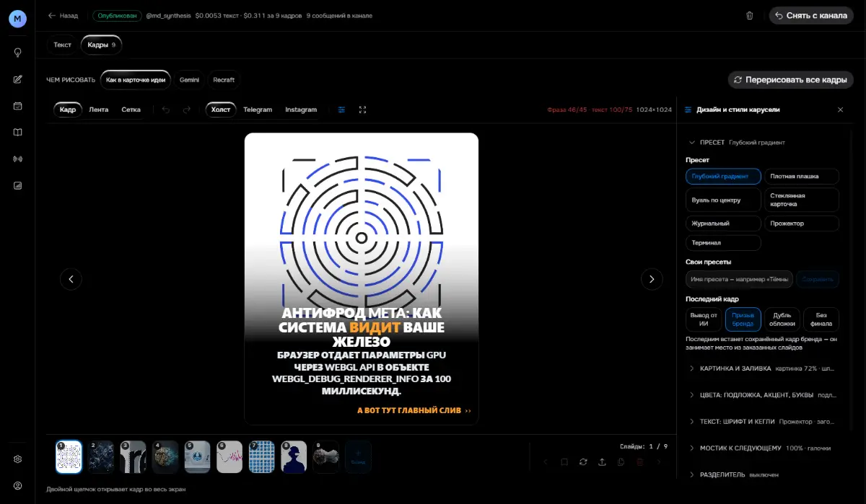Choose Gemini as renderer
This screenshot has width=866, height=504.
click(189, 80)
